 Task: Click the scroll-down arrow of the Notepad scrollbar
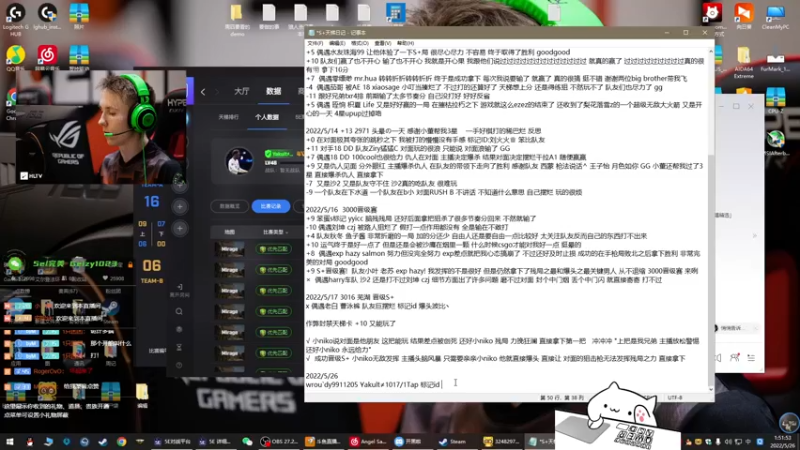[x=711, y=389]
